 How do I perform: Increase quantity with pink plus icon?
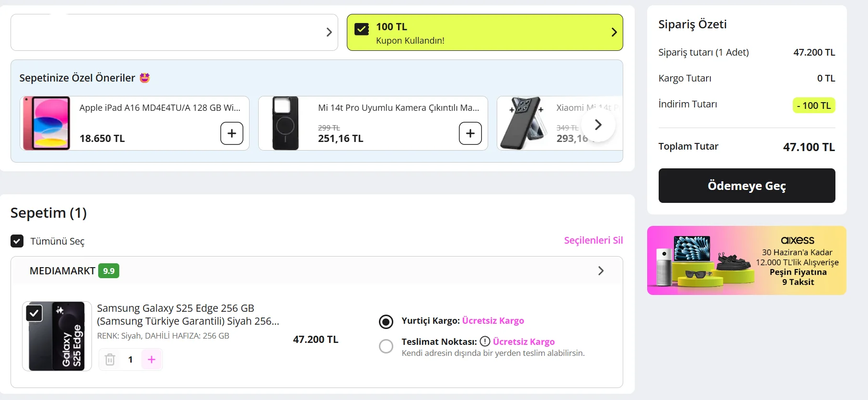tap(151, 359)
